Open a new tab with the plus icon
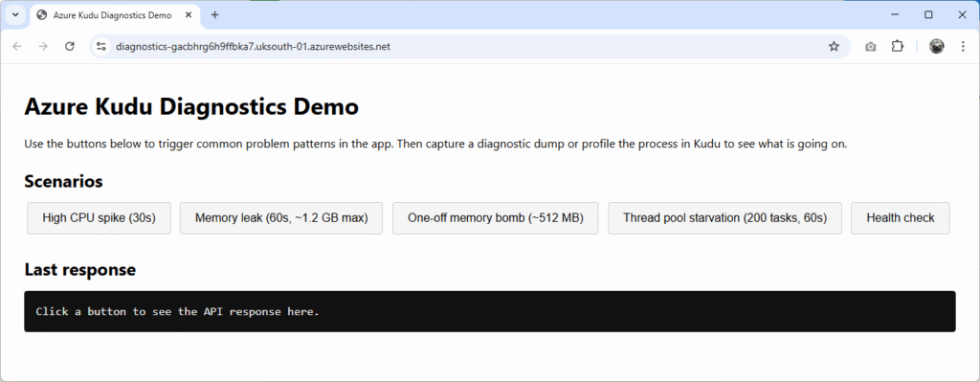The height and width of the screenshot is (382, 980). tap(215, 15)
